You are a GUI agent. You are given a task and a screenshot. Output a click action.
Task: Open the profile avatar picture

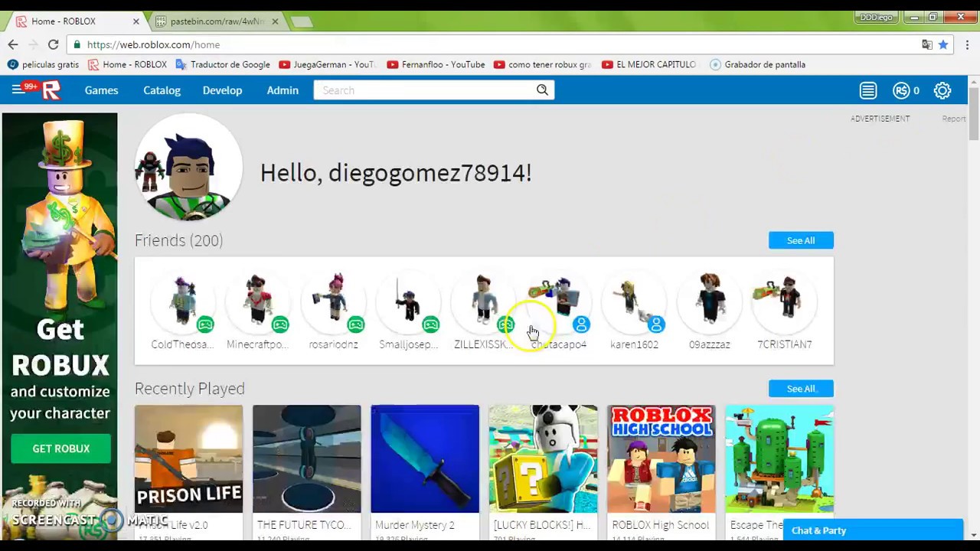tap(188, 168)
